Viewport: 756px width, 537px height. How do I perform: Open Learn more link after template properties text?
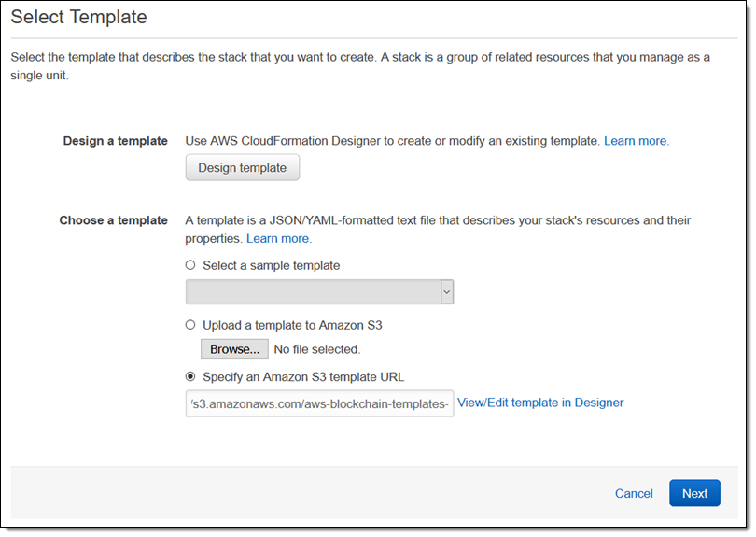(x=278, y=239)
